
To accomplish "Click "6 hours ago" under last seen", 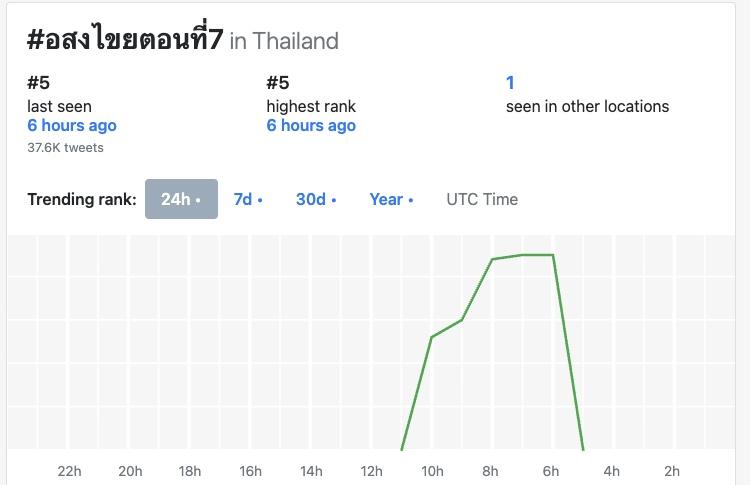I will tap(72, 126).
